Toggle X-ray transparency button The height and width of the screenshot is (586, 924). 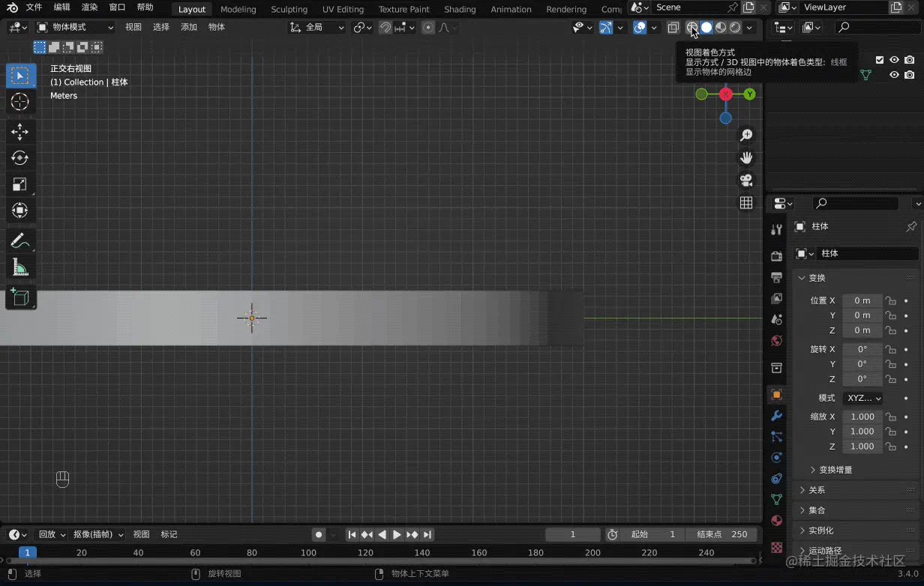click(673, 27)
